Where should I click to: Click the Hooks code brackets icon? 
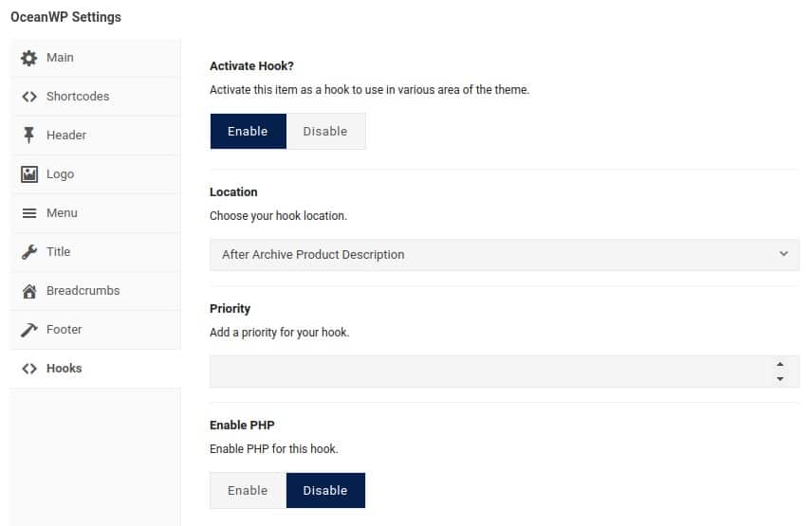(x=29, y=369)
